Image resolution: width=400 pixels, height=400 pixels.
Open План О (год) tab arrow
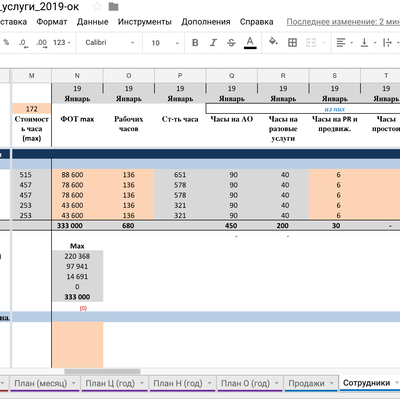point(277,383)
